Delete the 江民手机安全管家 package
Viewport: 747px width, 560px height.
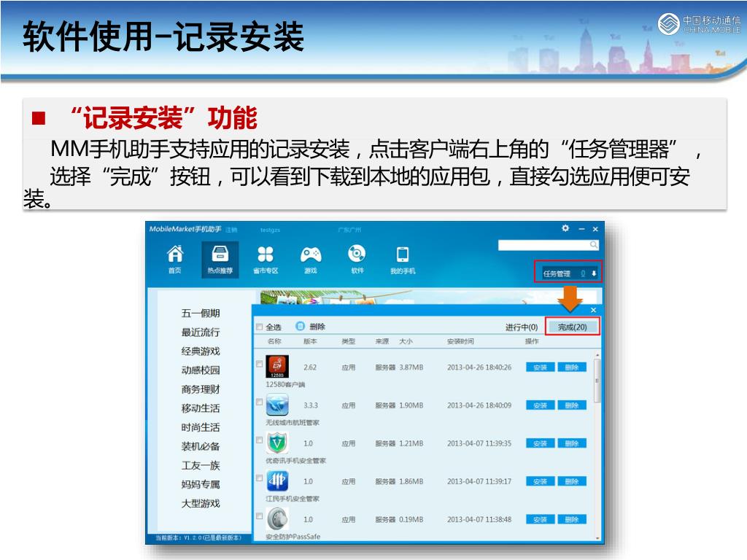(x=572, y=481)
